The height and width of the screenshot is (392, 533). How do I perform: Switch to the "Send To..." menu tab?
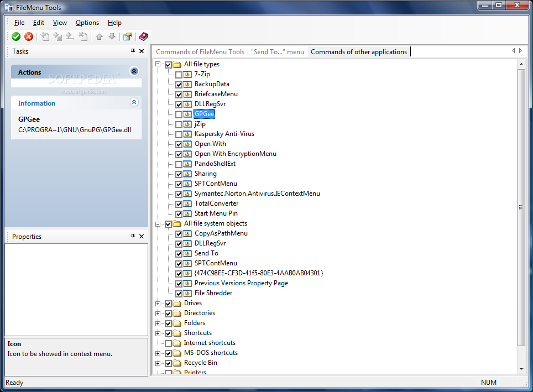click(x=278, y=52)
